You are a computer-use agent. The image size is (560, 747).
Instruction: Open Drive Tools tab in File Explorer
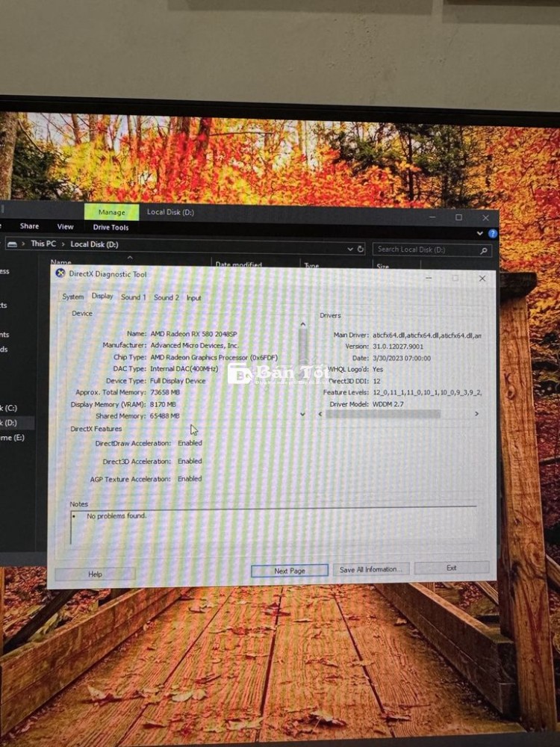point(111,227)
